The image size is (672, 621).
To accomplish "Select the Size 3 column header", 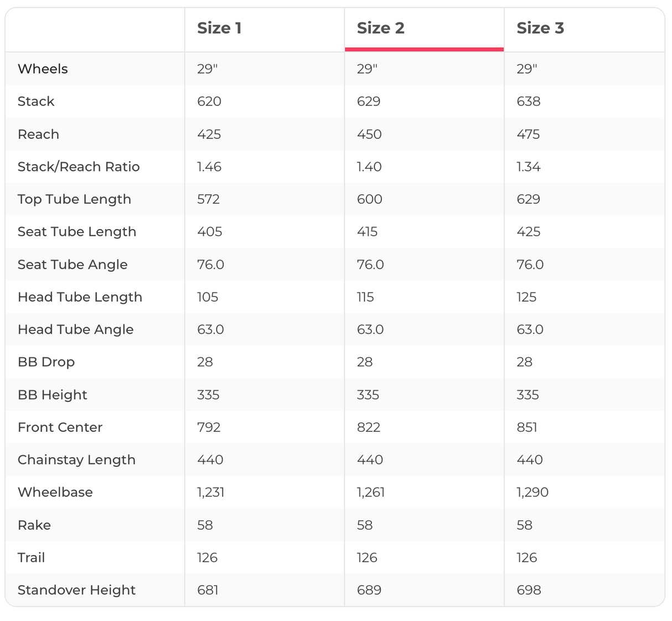I will tap(540, 28).
